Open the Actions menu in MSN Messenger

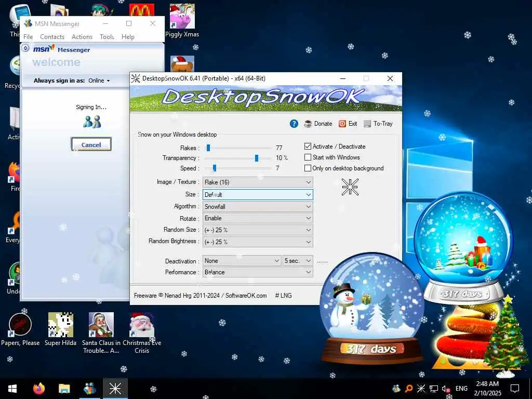pyautogui.click(x=82, y=37)
